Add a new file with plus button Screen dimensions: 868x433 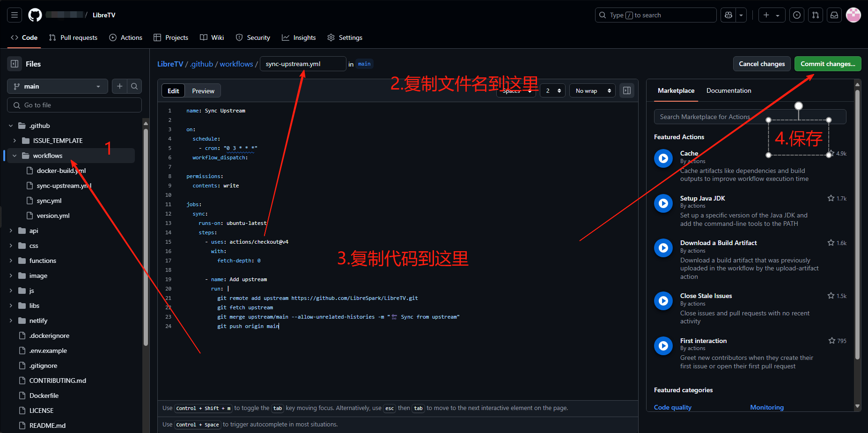(120, 86)
